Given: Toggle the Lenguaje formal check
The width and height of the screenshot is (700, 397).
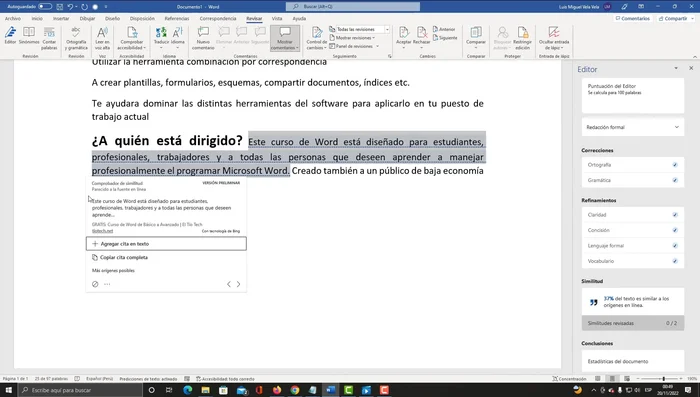Looking at the screenshot, I should [x=675, y=246].
